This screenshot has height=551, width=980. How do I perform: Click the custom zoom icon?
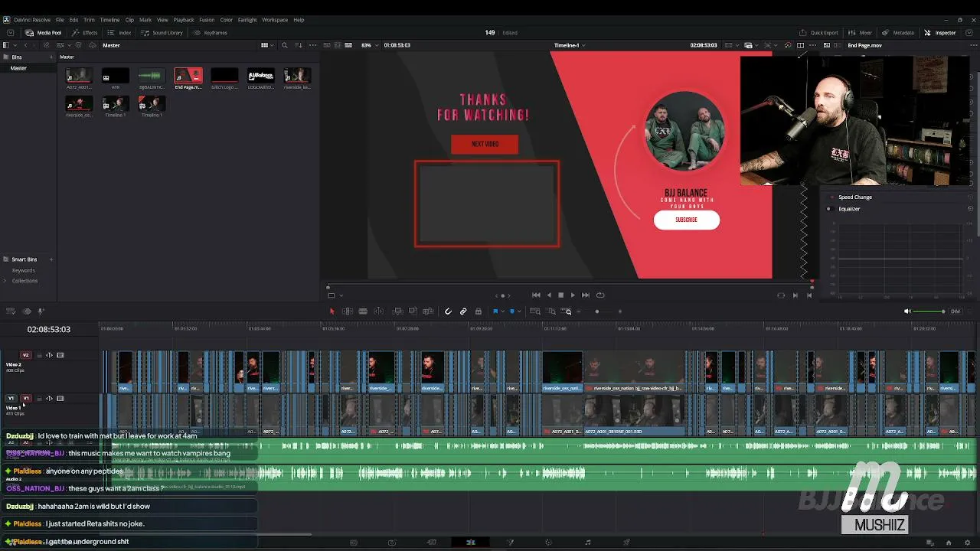[567, 311]
